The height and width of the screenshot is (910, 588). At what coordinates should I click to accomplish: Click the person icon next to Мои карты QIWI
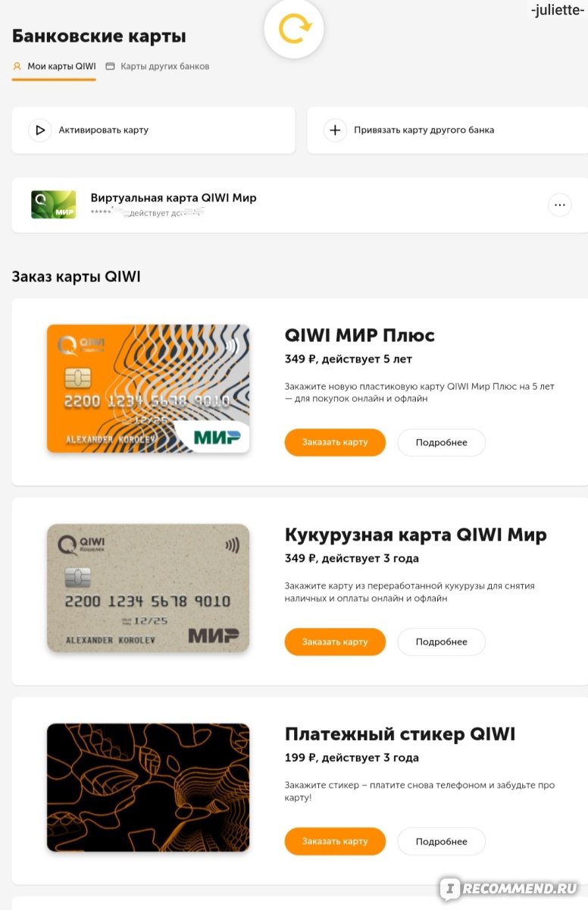tap(17, 66)
